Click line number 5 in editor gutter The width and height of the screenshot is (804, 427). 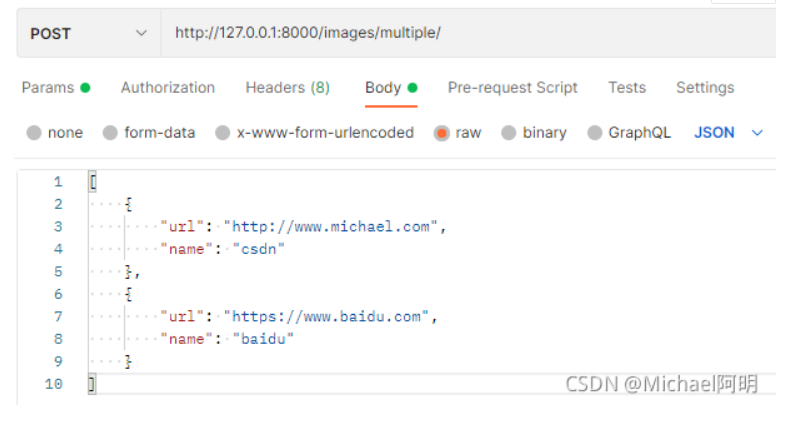57,271
